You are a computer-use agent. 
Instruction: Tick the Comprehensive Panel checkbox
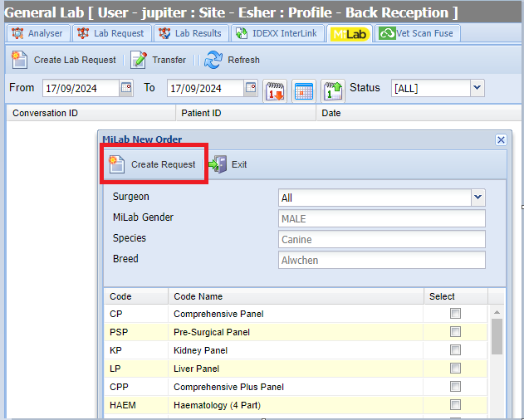(455, 314)
